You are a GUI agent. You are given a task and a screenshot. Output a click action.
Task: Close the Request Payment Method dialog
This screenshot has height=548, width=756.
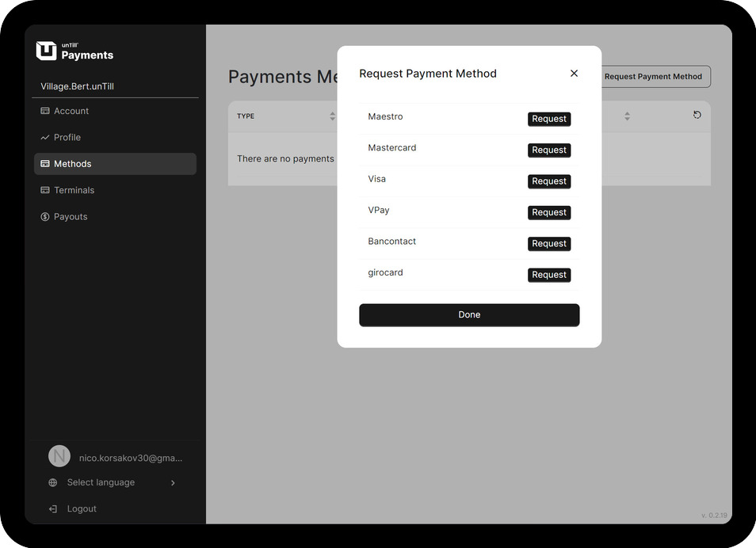[574, 74]
